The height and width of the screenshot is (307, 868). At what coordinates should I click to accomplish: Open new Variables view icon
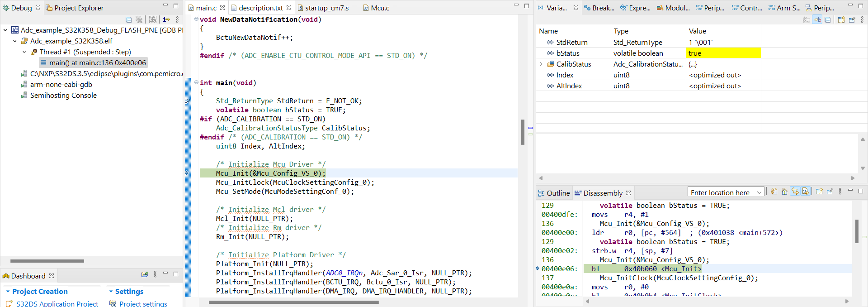[841, 19]
